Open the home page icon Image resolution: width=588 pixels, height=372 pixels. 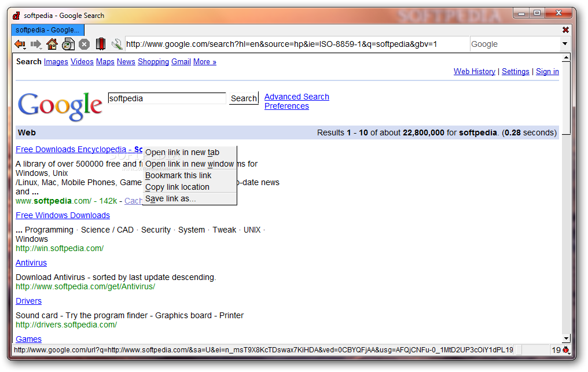tap(52, 44)
